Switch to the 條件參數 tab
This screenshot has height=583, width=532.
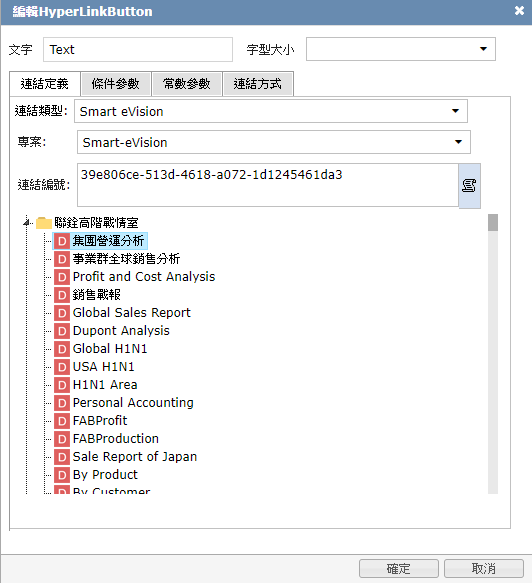pyautogui.click(x=116, y=84)
